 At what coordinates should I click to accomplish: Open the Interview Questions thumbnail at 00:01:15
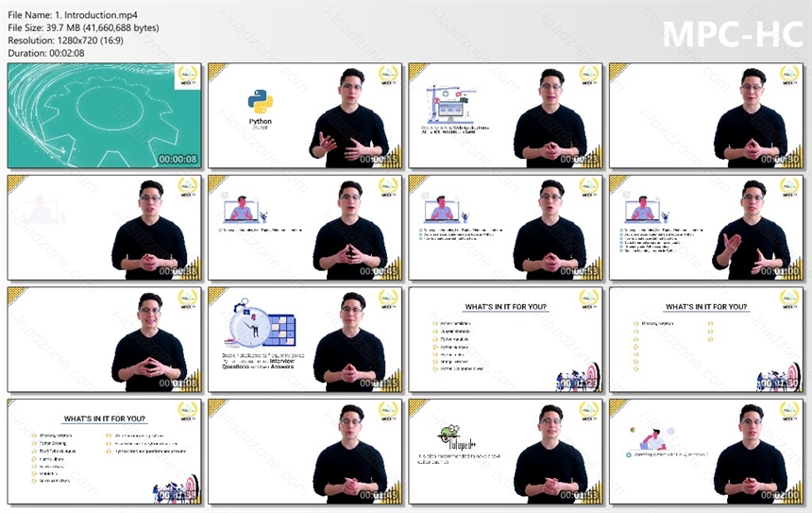pyautogui.click(x=305, y=339)
